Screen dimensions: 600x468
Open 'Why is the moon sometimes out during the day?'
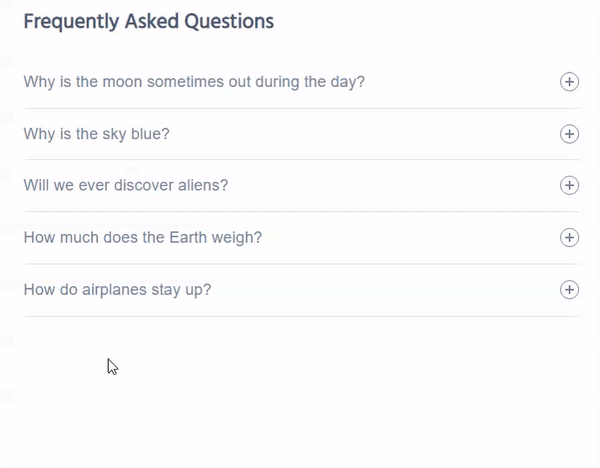(194, 82)
